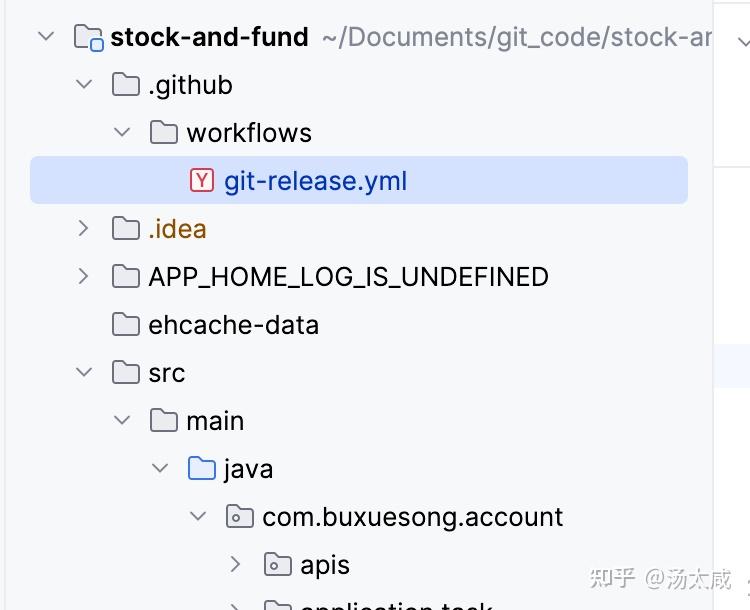Click the blue java source root icon

click(202, 469)
